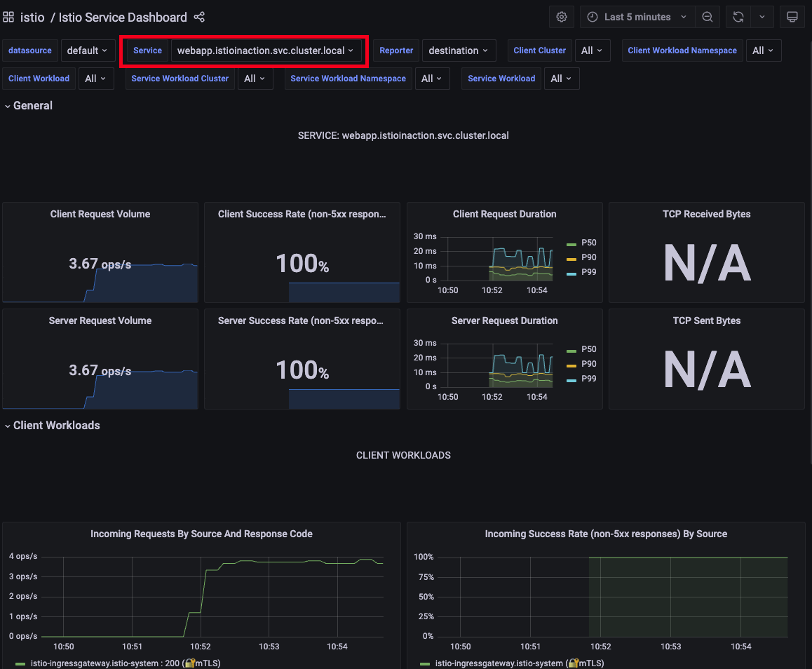Open Client Request Duration panel title
Viewport: 812px width, 669px height.
[x=504, y=214]
